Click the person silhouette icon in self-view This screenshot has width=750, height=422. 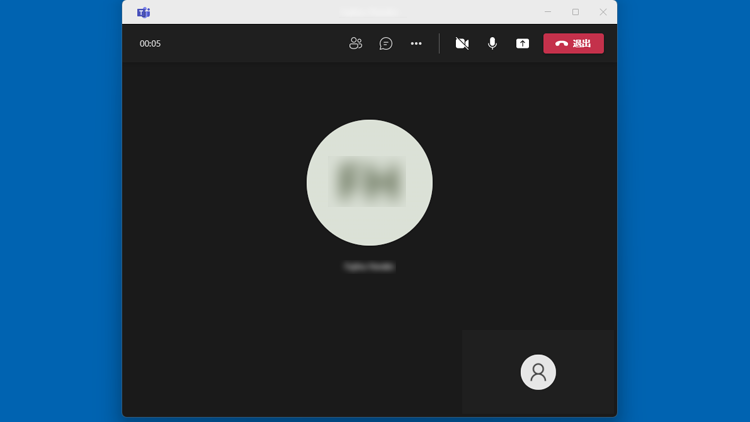click(538, 372)
